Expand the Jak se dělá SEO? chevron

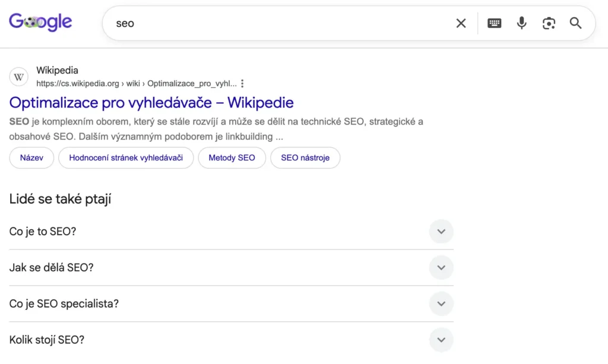click(x=441, y=267)
